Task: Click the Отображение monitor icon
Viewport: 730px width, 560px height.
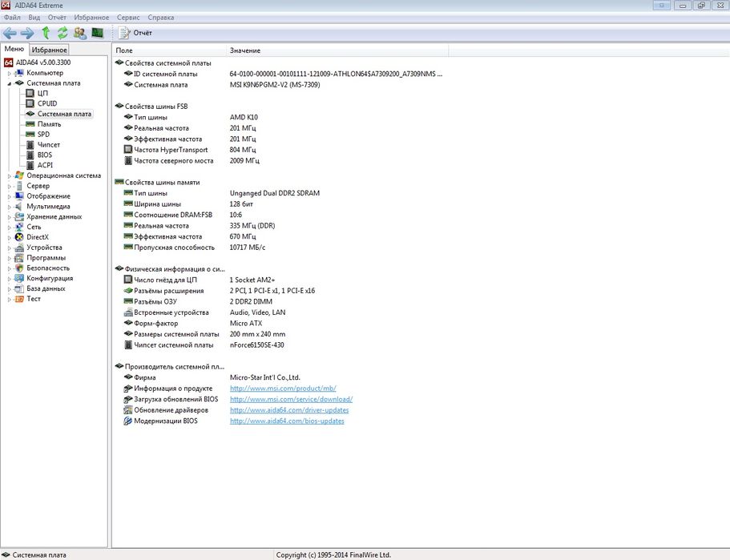Action: (19, 196)
